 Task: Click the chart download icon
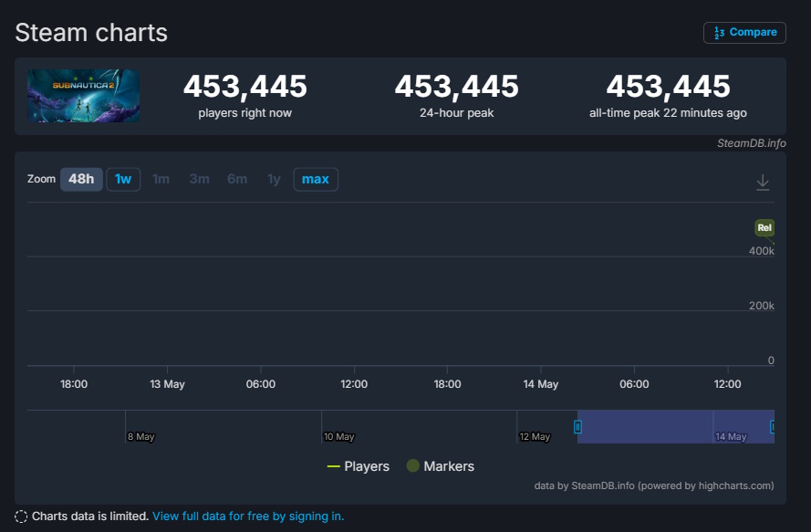(763, 183)
